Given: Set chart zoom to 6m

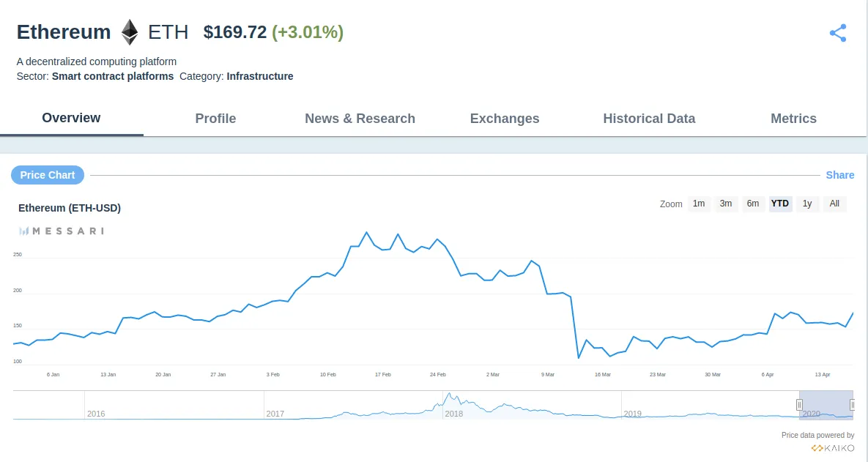Looking at the screenshot, I should point(753,204).
